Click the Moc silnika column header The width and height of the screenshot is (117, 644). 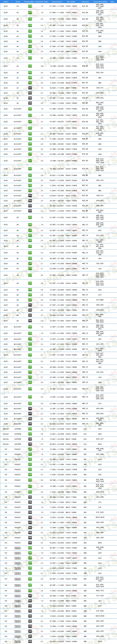point(71,1)
